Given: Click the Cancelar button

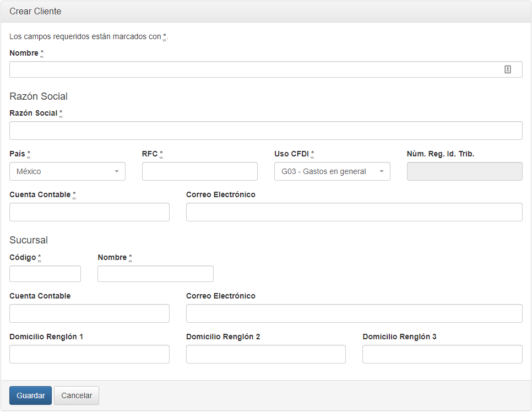Looking at the screenshot, I should click(x=77, y=395).
